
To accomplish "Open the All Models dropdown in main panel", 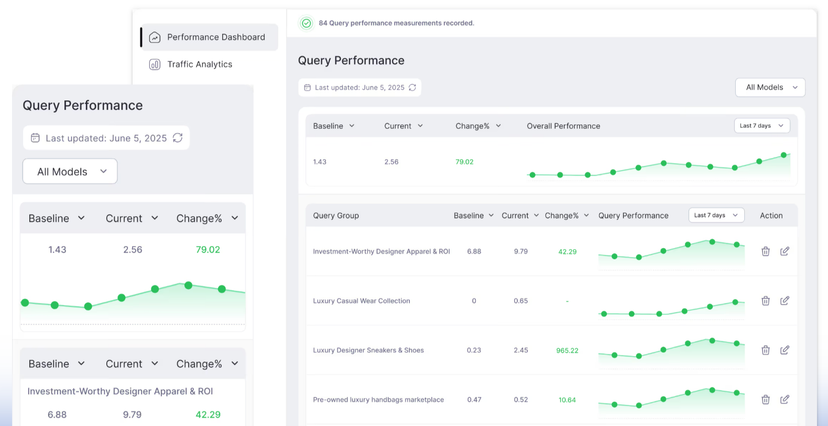I will pos(770,87).
